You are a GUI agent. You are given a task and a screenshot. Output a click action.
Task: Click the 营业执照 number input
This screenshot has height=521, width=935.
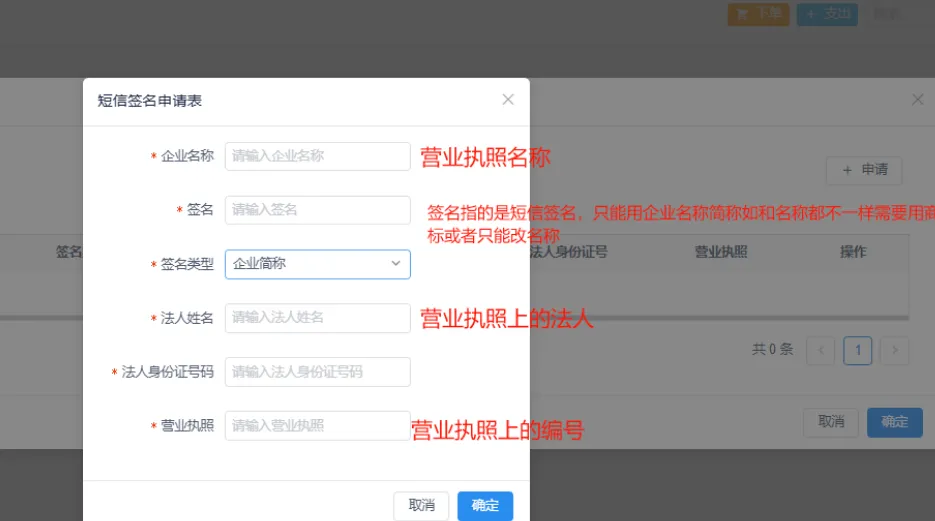[x=317, y=426]
